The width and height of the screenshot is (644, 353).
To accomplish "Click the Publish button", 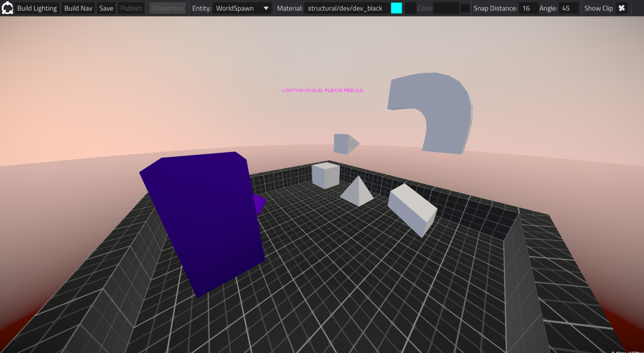I will point(131,8).
